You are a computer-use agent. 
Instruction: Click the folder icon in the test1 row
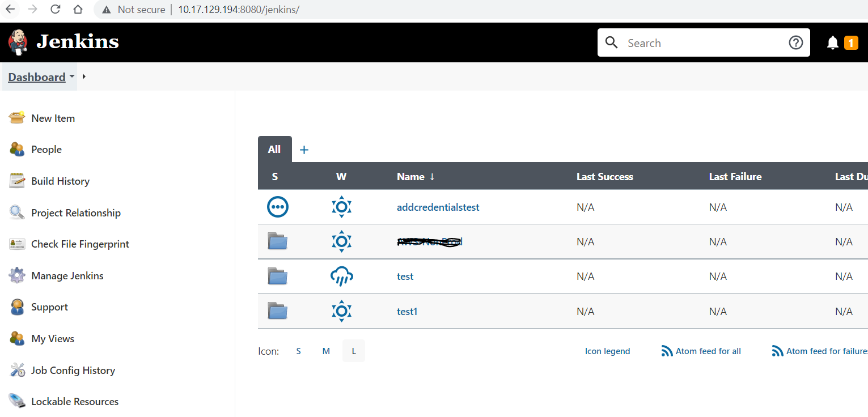(278, 311)
